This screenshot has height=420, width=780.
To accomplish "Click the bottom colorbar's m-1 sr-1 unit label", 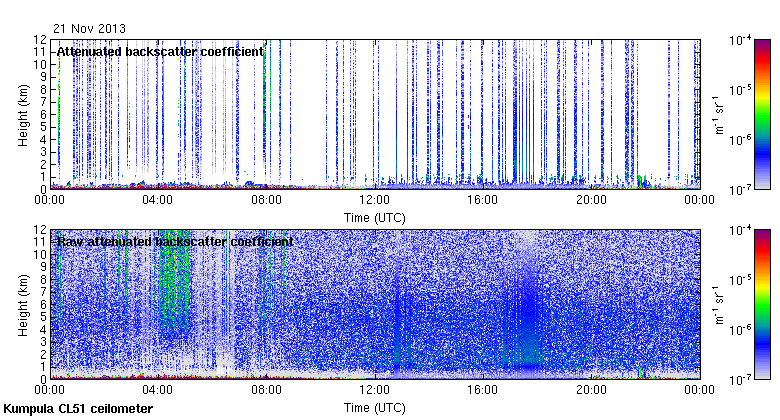I will tap(718, 305).
